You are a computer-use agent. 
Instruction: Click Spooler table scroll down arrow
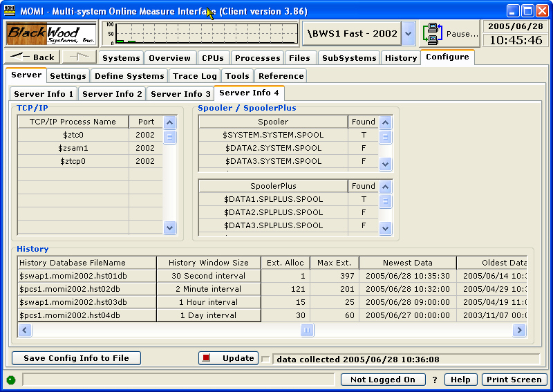[386, 164]
